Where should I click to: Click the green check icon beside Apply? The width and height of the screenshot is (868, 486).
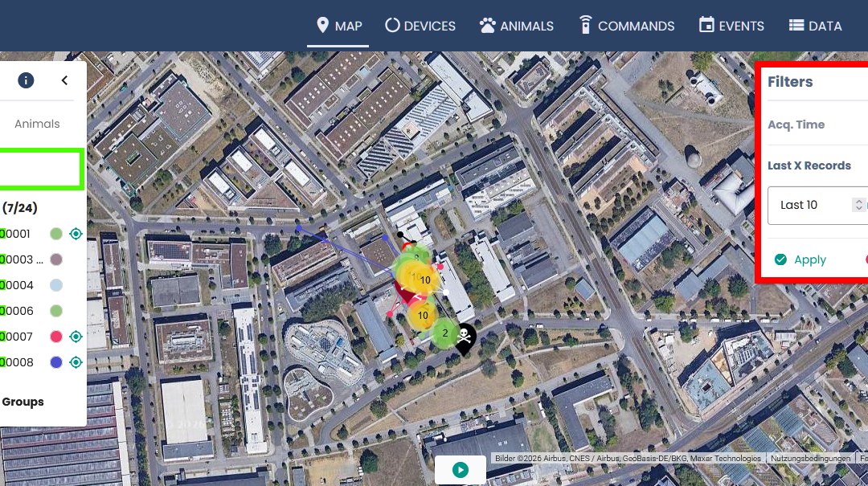click(780, 259)
